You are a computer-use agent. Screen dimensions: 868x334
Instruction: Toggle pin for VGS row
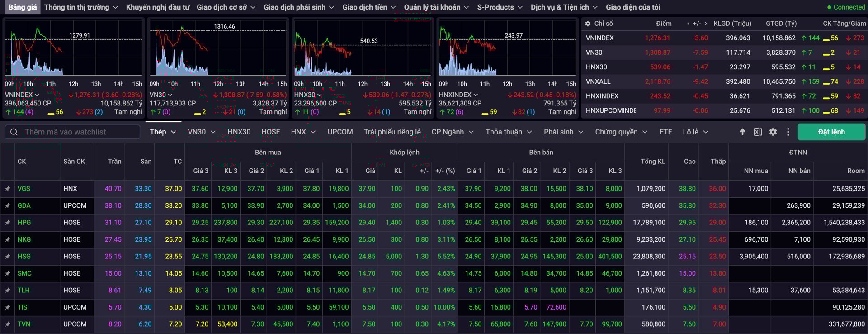click(8, 189)
